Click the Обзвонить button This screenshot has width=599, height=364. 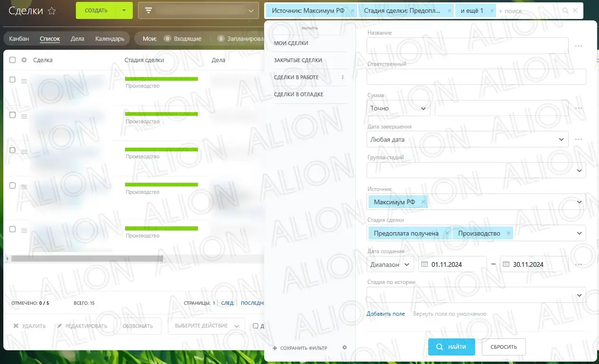coord(138,326)
